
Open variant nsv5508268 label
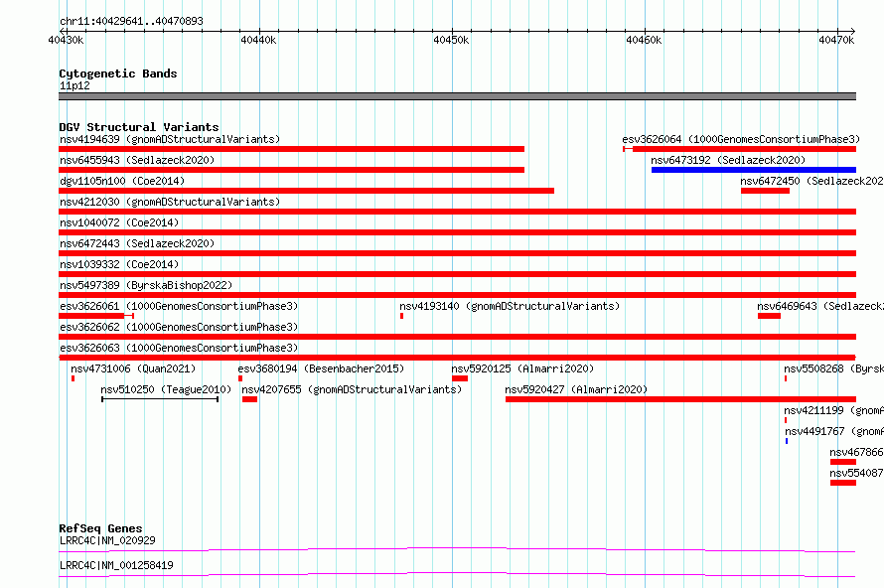coord(833,368)
